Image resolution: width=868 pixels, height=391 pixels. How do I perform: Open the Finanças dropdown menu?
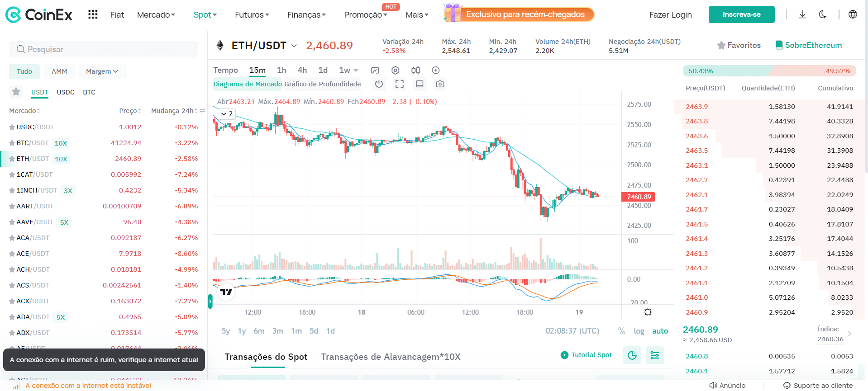[307, 14]
